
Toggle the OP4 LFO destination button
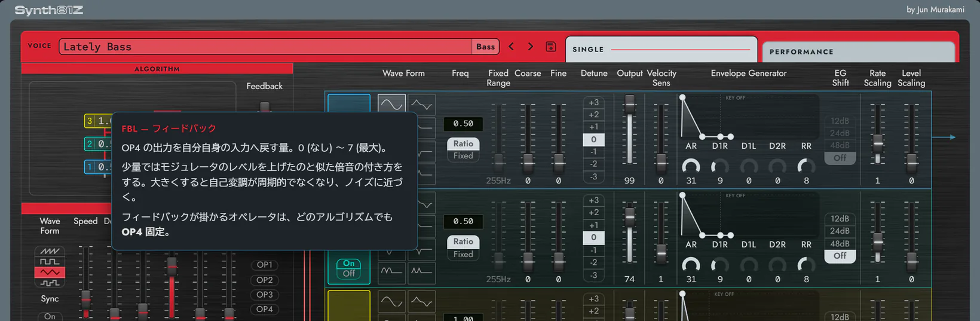point(265,309)
